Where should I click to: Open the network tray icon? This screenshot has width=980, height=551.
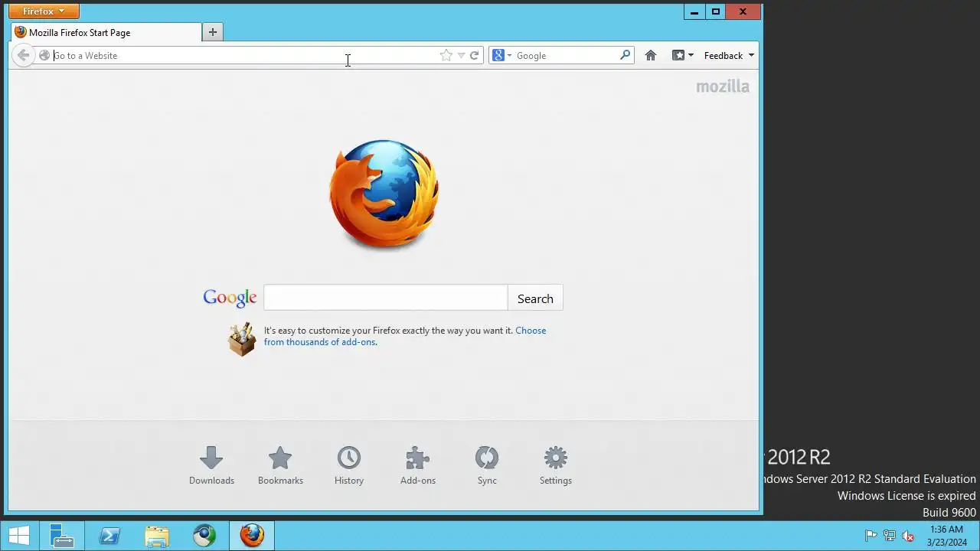tap(890, 536)
